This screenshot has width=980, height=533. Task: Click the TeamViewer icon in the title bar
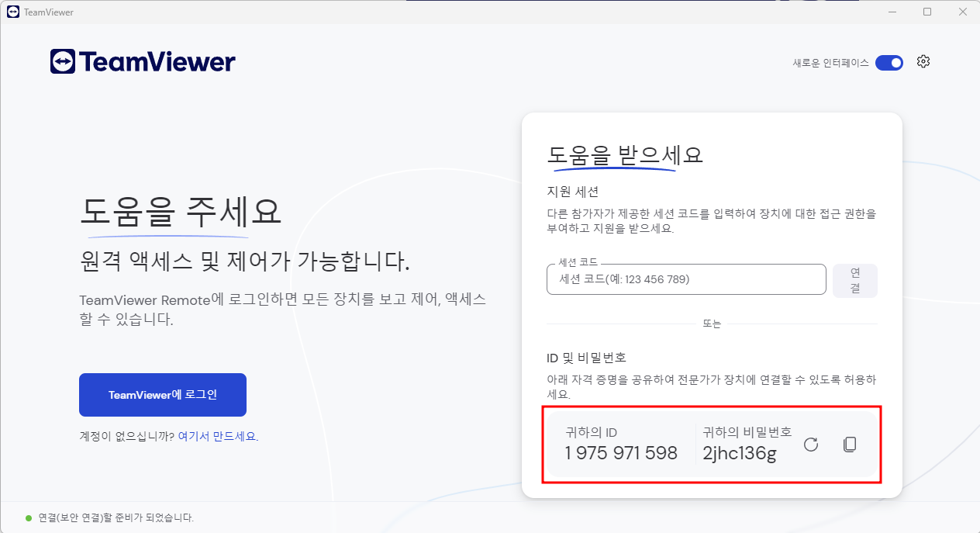pos(13,12)
